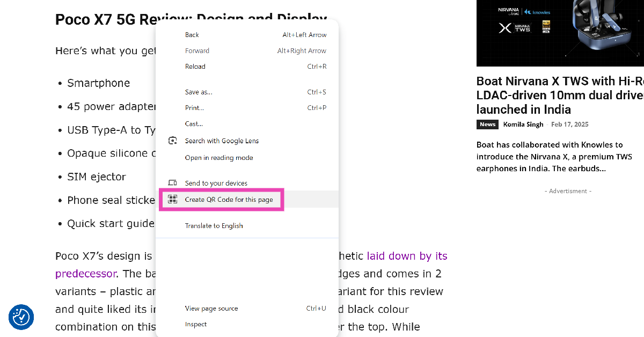Screen dimensions: 644x337
Task: Choose View page source
Action: 211,309
